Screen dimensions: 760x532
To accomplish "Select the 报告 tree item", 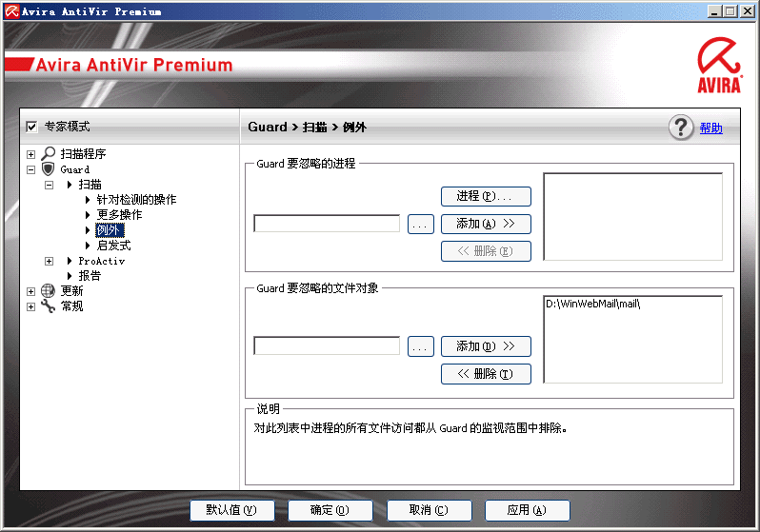I will click(x=90, y=276).
